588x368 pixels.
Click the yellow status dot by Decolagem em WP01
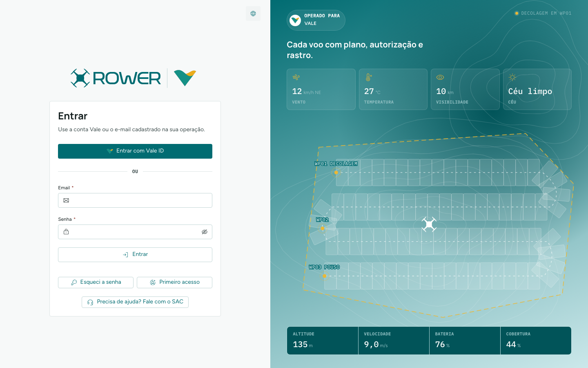517,13
